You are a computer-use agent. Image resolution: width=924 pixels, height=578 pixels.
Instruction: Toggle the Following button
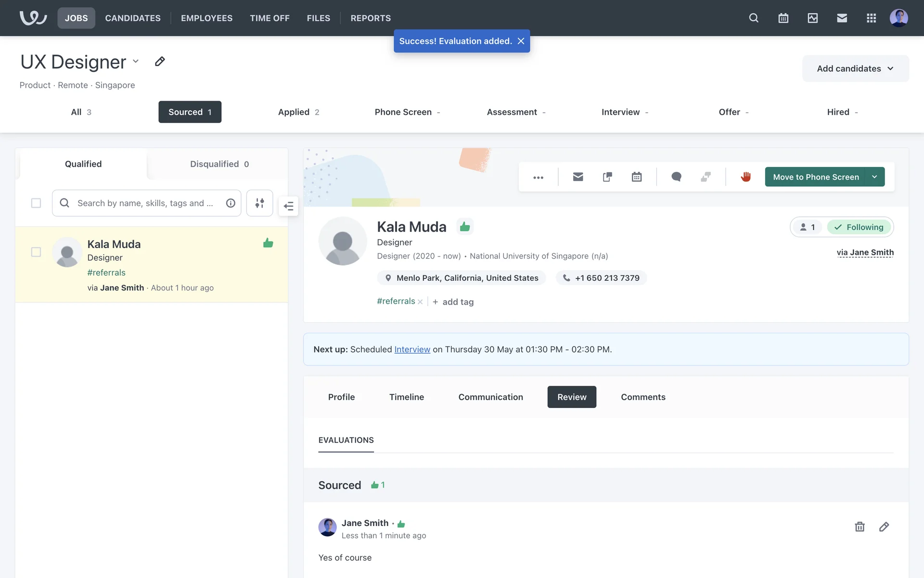point(859,227)
